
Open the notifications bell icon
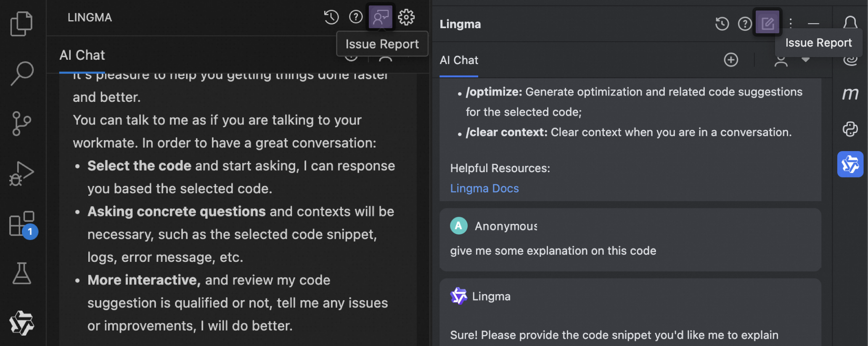[850, 23]
